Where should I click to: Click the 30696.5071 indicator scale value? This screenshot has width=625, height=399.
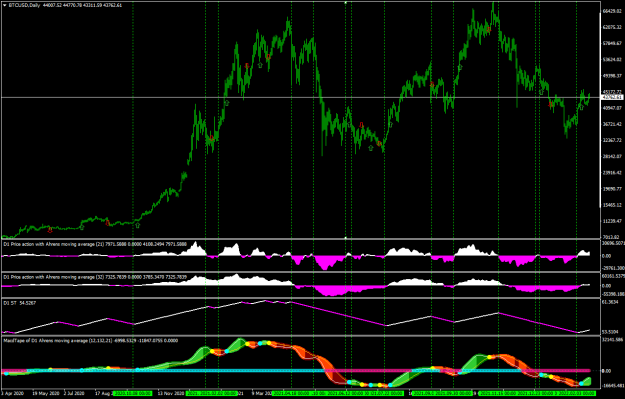tap(613, 243)
